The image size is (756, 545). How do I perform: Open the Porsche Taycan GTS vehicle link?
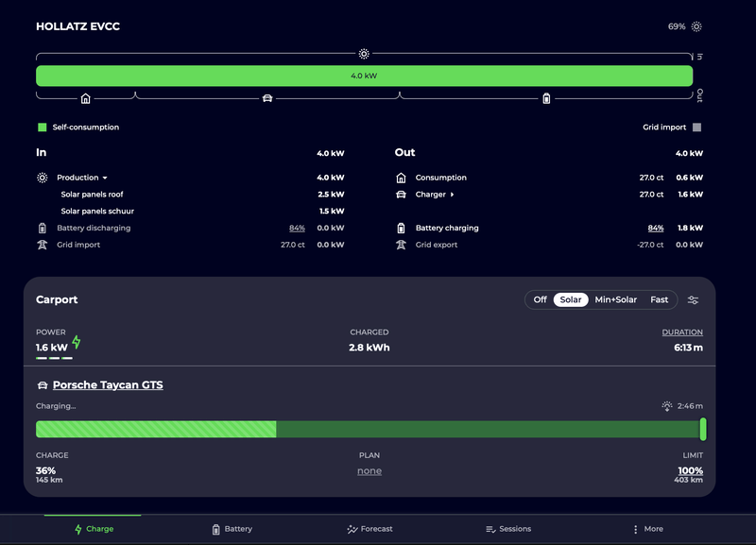[108, 385]
